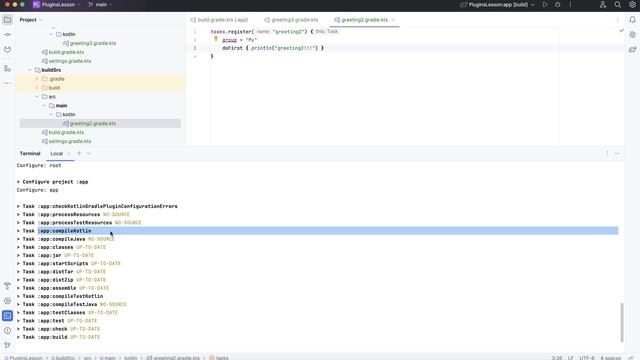Switch to build.gradle.kts (:app) tab
Image resolution: width=640 pixels, height=360 pixels.
point(220,20)
